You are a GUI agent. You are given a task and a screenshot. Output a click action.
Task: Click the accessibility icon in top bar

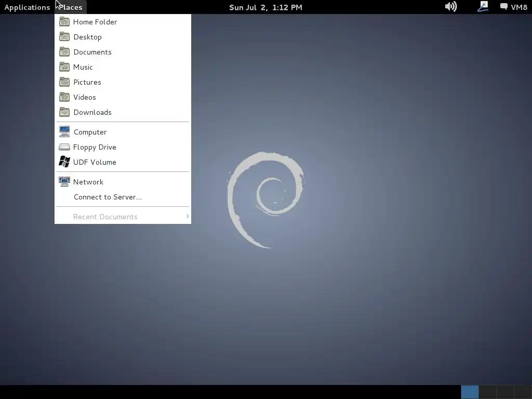(x=483, y=6)
